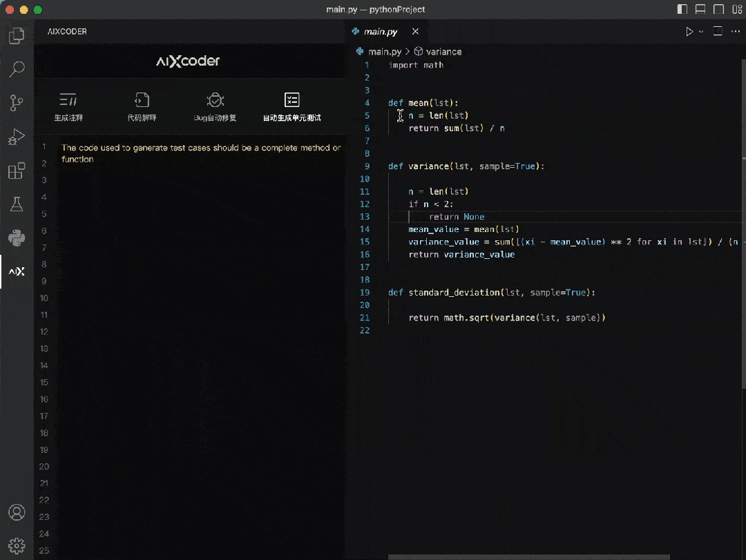Click the 'return None' code line
Screen dimensions: 746x560
457,217
